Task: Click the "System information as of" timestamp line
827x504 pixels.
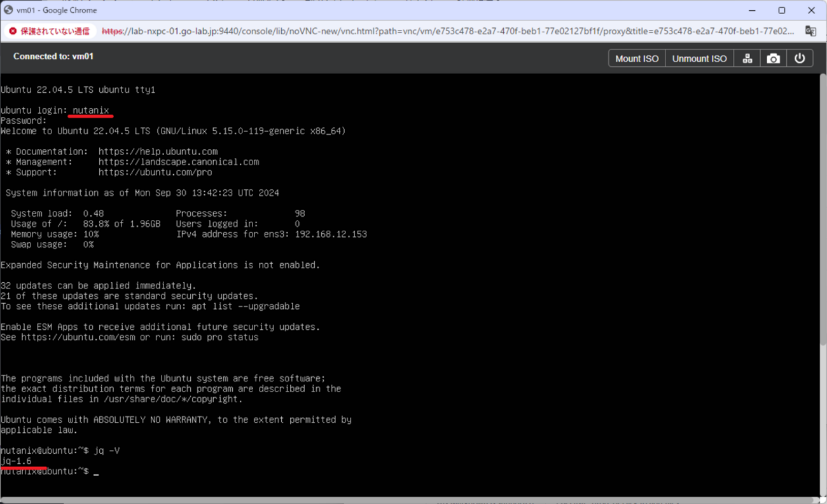Action: (x=142, y=193)
